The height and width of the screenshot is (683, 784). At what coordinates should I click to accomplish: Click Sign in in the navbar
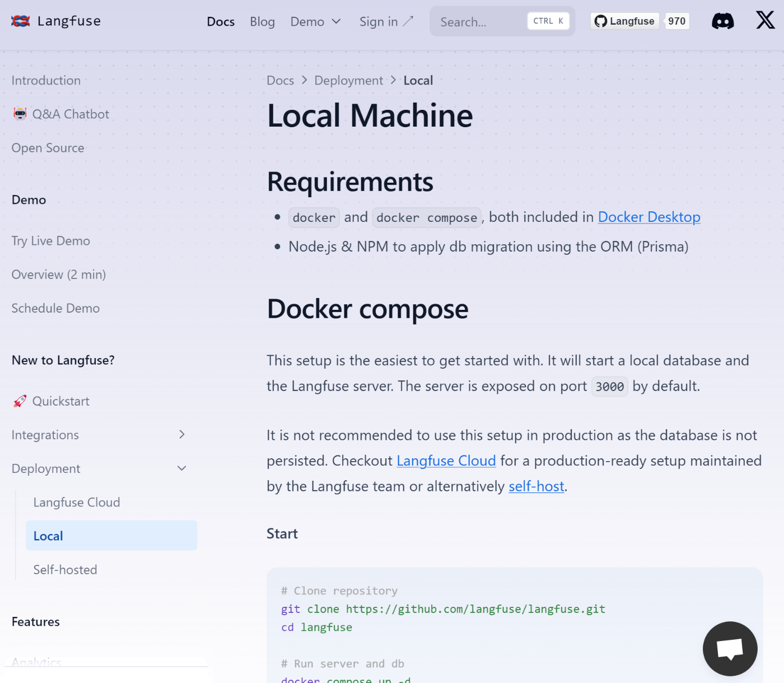point(379,21)
